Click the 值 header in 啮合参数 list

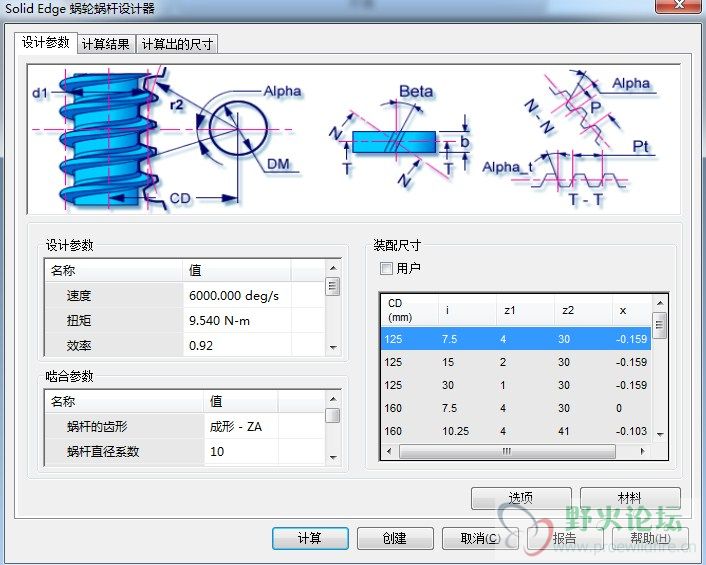(x=241, y=401)
